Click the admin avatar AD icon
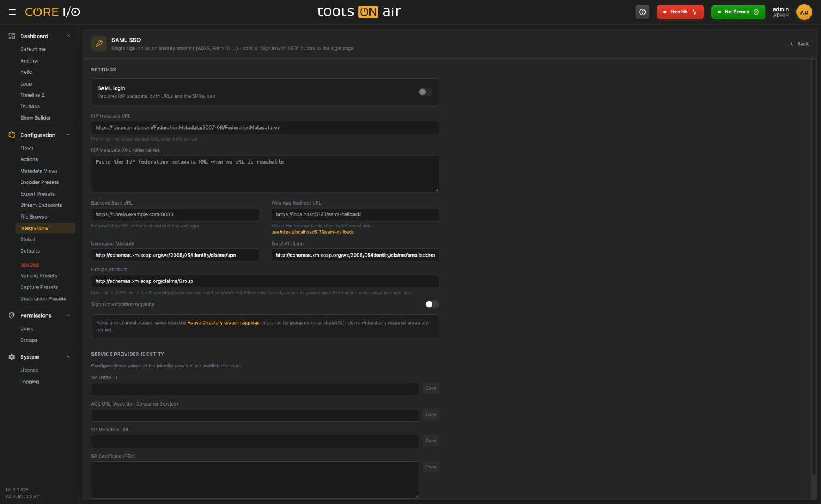 [x=804, y=12]
